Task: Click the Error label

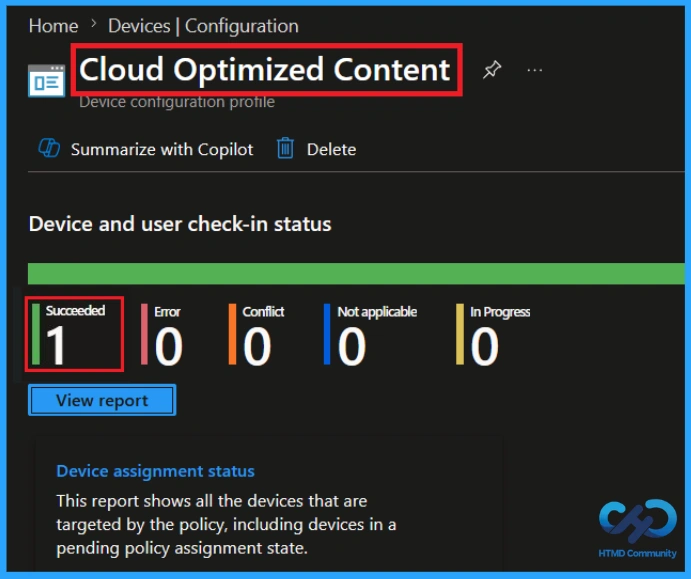Action: click(x=167, y=312)
